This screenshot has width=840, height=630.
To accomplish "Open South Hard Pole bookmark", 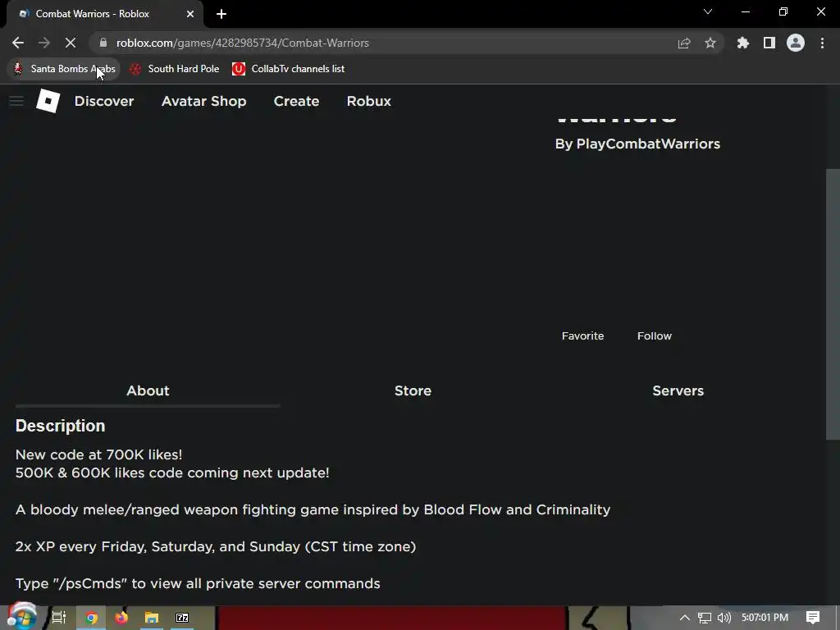I will (x=175, y=69).
